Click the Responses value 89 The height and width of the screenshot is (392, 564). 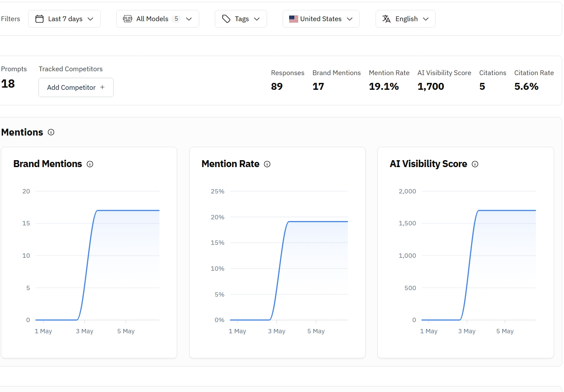[277, 86]
